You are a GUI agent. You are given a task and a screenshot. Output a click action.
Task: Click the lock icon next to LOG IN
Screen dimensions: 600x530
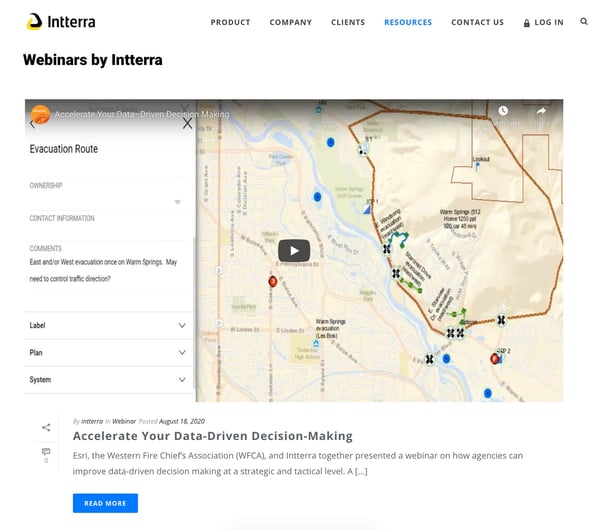coord(527,23)
